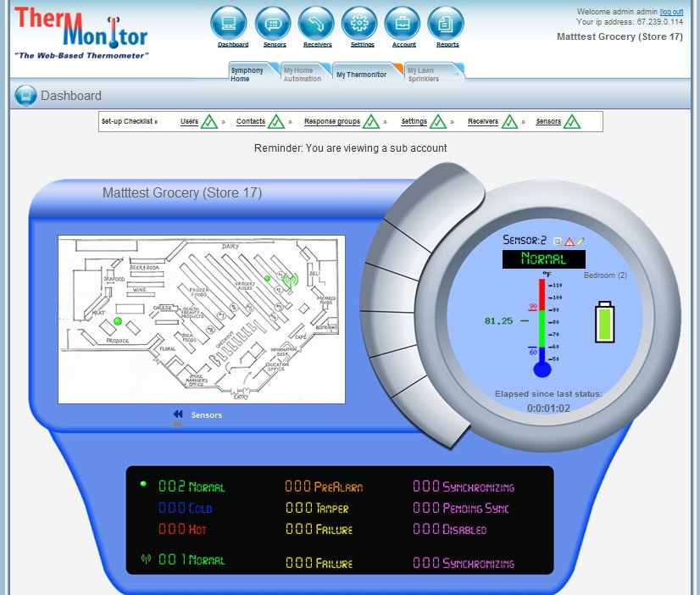Open the Users checklist link
This screenshot has height=595, width=700.
pos(189,122)
